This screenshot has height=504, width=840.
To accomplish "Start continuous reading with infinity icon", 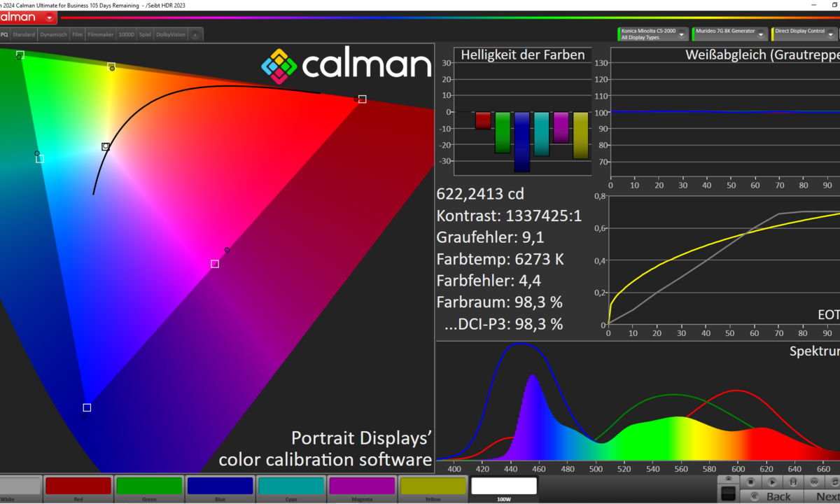I will tap(814, 482).
